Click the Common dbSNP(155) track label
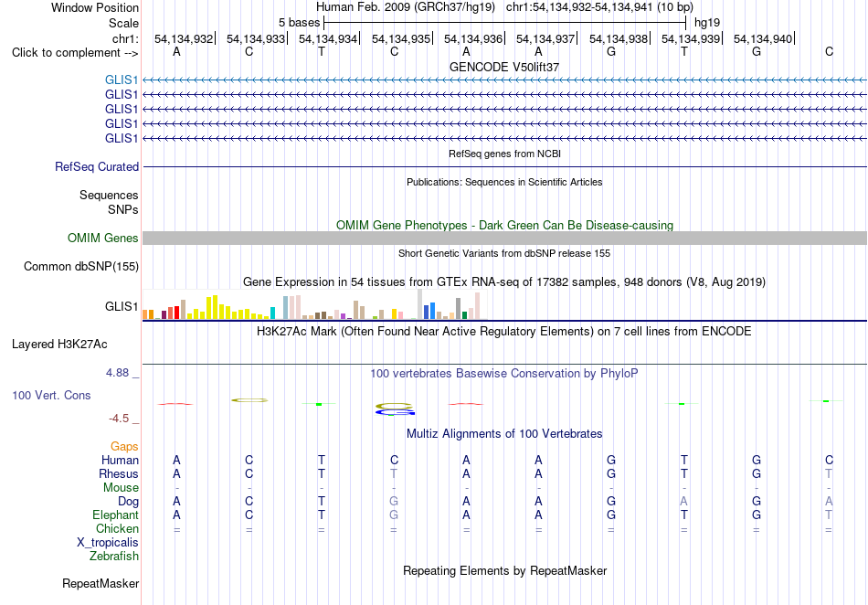Image resolution: width=868 pixels, height=605 pixels. (80, 266)
